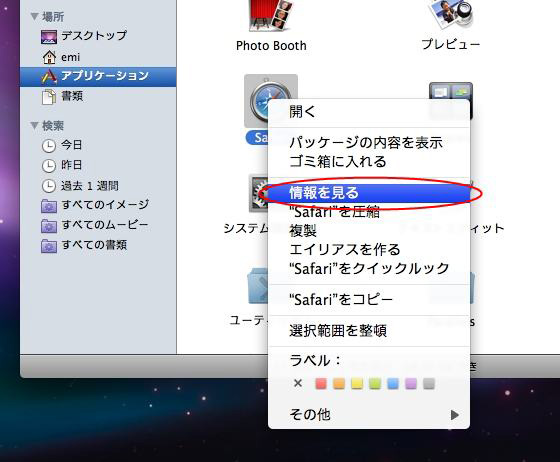Choose "Safari"をコピー menu entry

[369, 300]
